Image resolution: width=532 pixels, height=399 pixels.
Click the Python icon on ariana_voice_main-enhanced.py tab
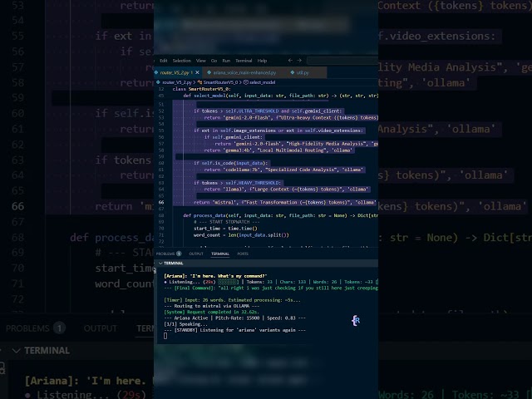click(x=209, y=72)
